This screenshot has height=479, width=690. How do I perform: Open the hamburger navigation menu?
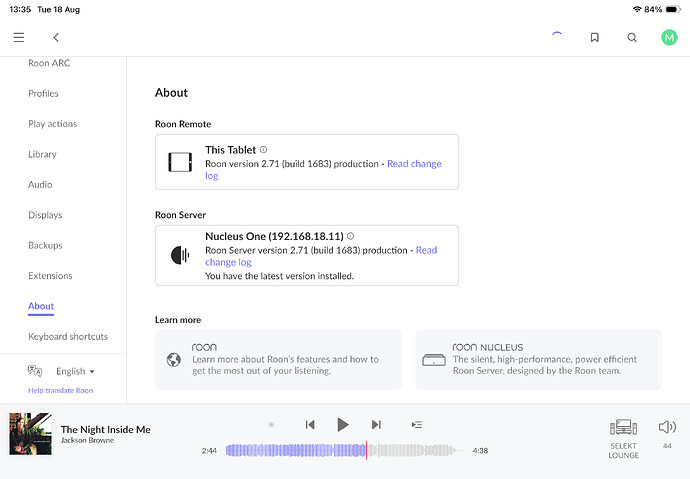(18, 37)
